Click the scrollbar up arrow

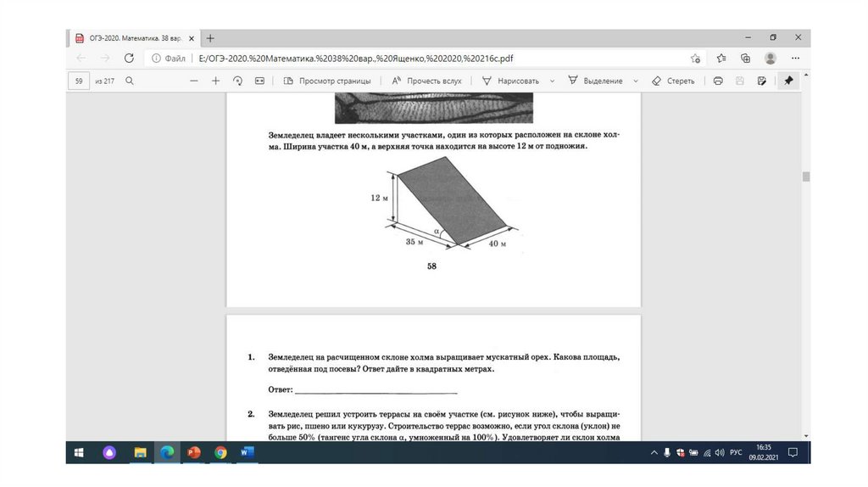pyautogui.click(x=806, y=75)
